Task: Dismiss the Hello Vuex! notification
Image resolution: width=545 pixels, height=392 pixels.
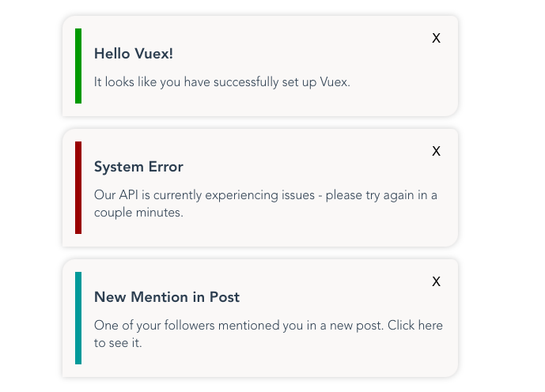Action: point(436,38)
